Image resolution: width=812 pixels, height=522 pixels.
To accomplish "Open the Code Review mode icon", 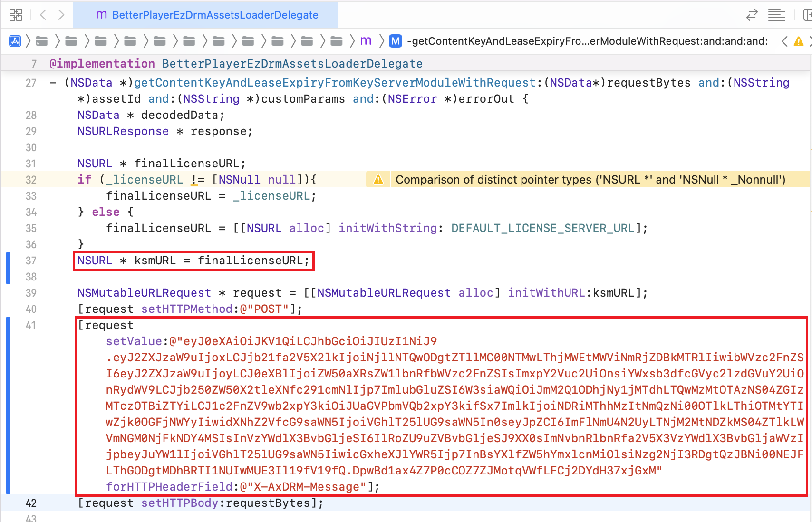I will pos(752,15).
